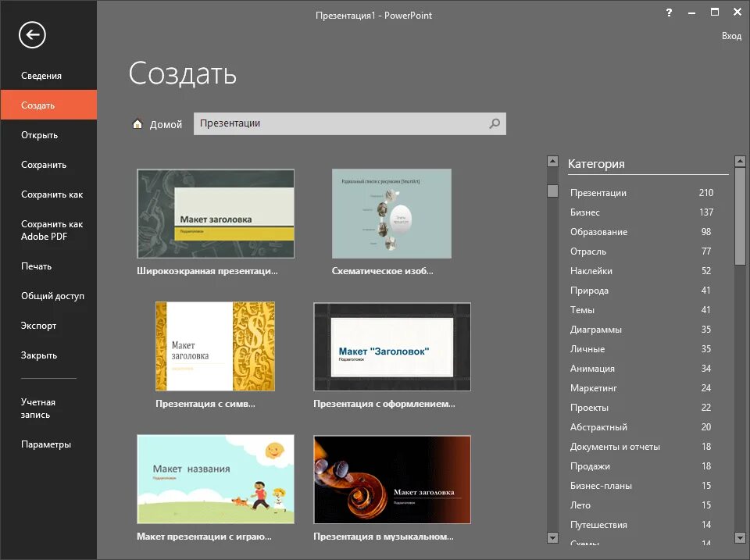Open Учетная запись page

click(48, 408)
